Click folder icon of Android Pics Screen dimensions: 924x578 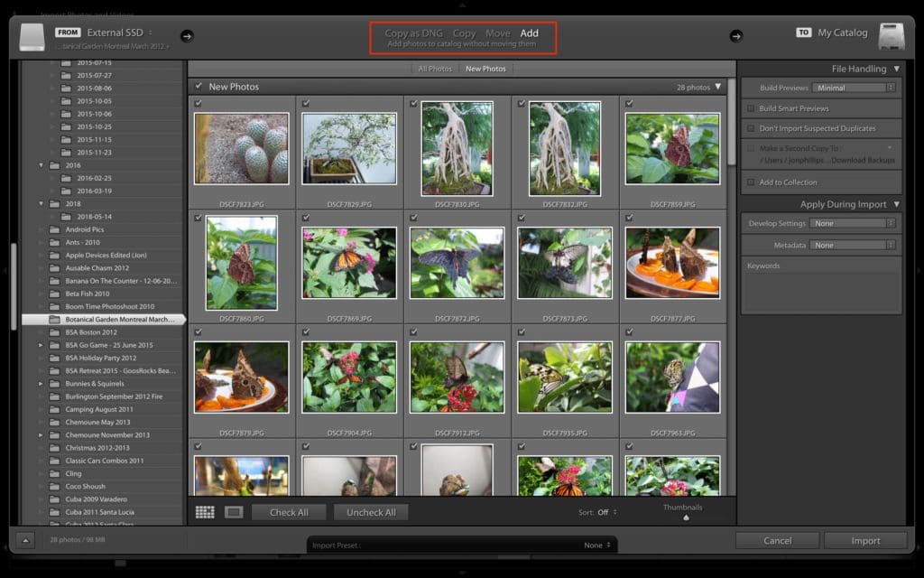pyautogui.click(x=55, y=229)
